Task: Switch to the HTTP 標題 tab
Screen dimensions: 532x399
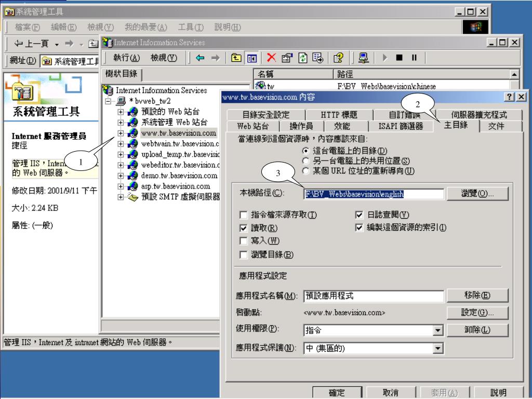Action: [339, 115]
